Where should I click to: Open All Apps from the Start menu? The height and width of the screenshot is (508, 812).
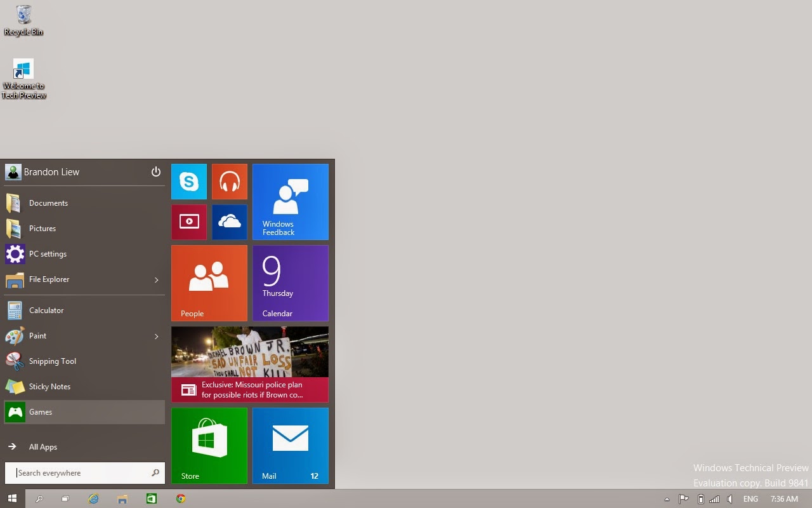click(43, 446)
